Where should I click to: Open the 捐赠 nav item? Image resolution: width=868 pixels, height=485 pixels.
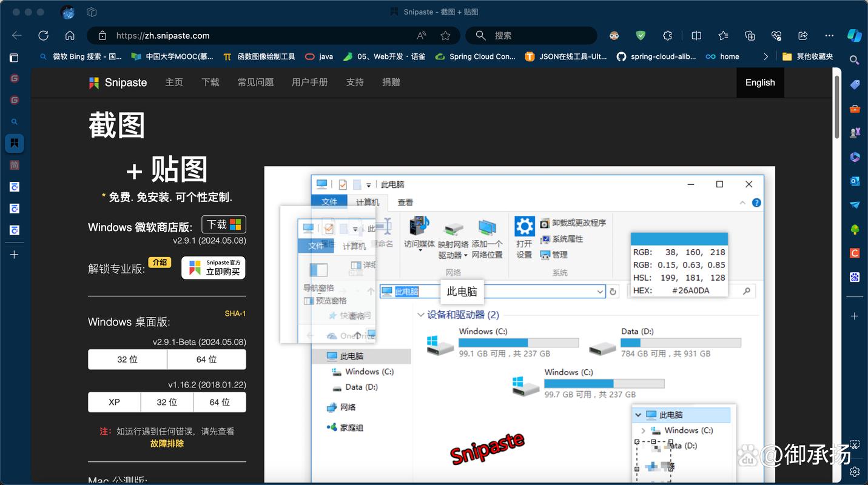click(x=391, y=82)
